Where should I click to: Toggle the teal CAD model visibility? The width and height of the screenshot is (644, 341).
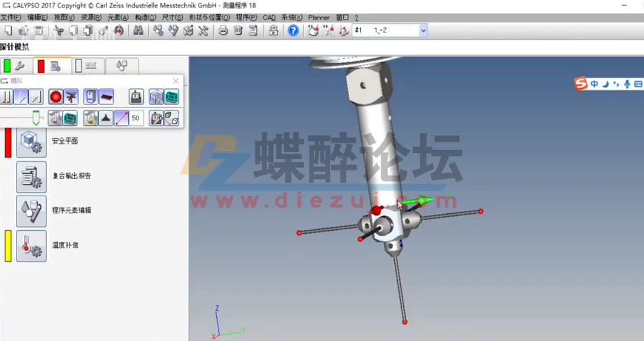coord(172,96)
